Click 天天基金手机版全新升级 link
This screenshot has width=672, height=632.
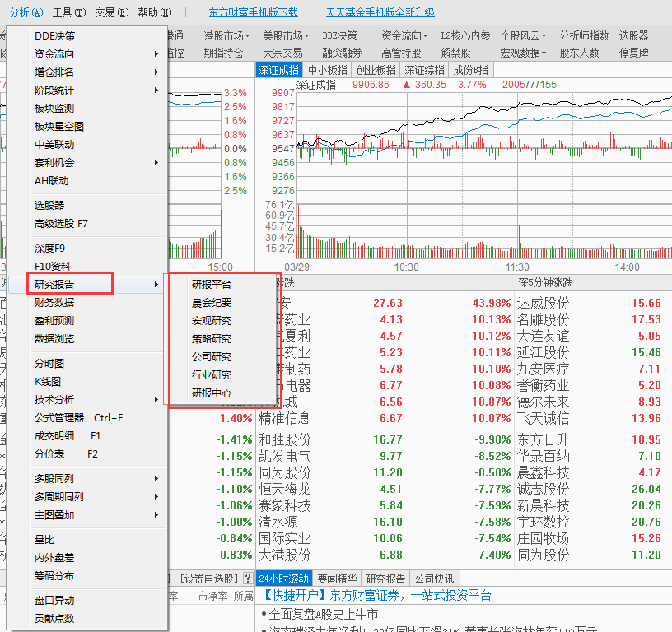[380, 12]
